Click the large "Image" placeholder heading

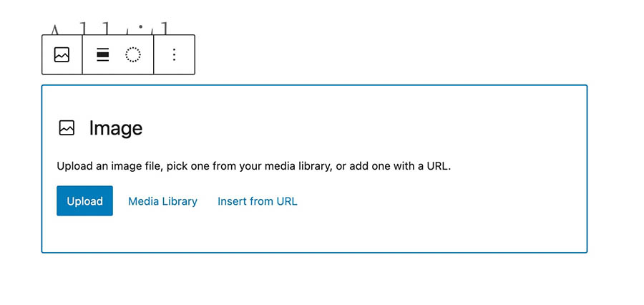point(115,128)
